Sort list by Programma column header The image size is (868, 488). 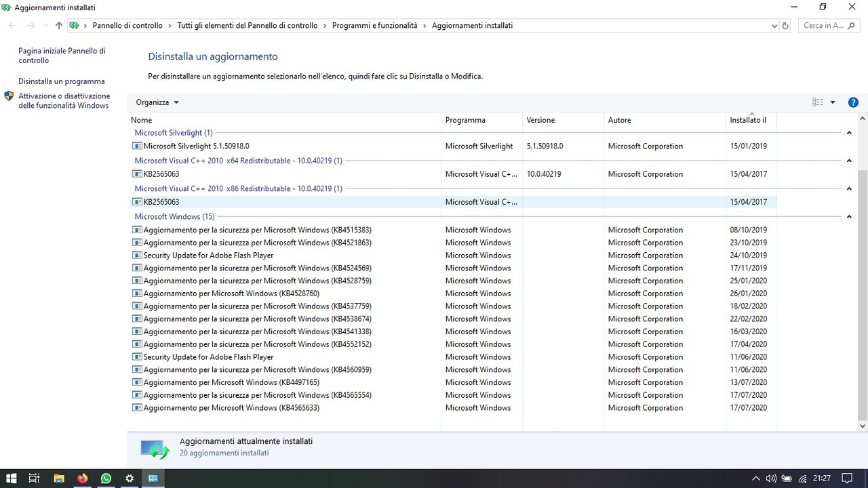(481, 120)
